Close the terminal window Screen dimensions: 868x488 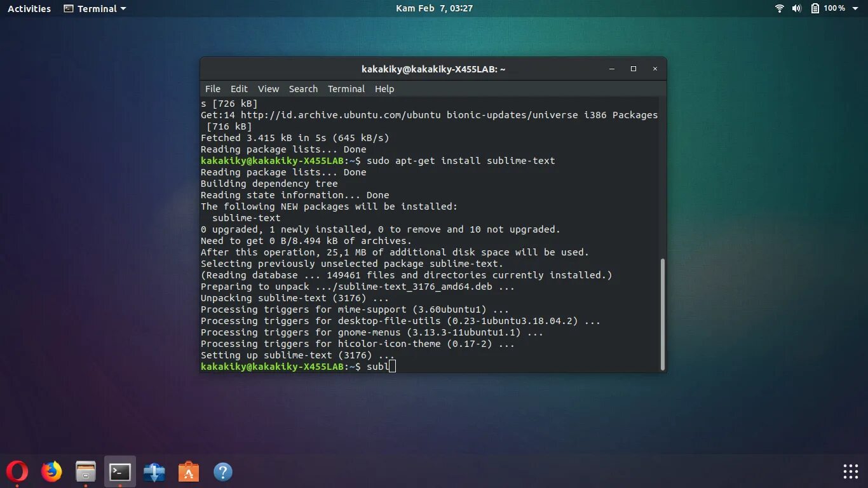655,69
